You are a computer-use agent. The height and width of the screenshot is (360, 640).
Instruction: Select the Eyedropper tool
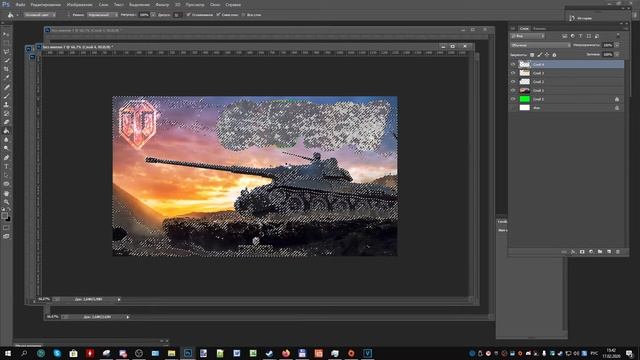[6, 78]
